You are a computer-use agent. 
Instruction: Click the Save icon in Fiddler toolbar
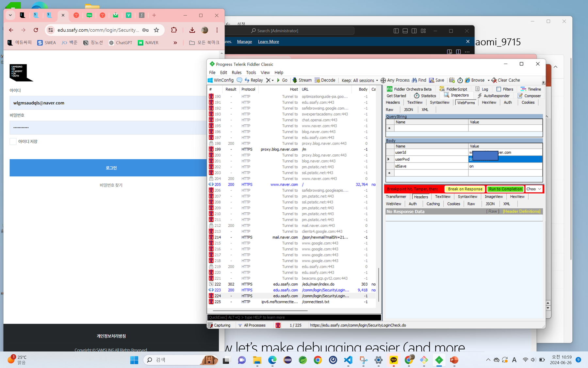pyautogui.click(x=436, y=80)
